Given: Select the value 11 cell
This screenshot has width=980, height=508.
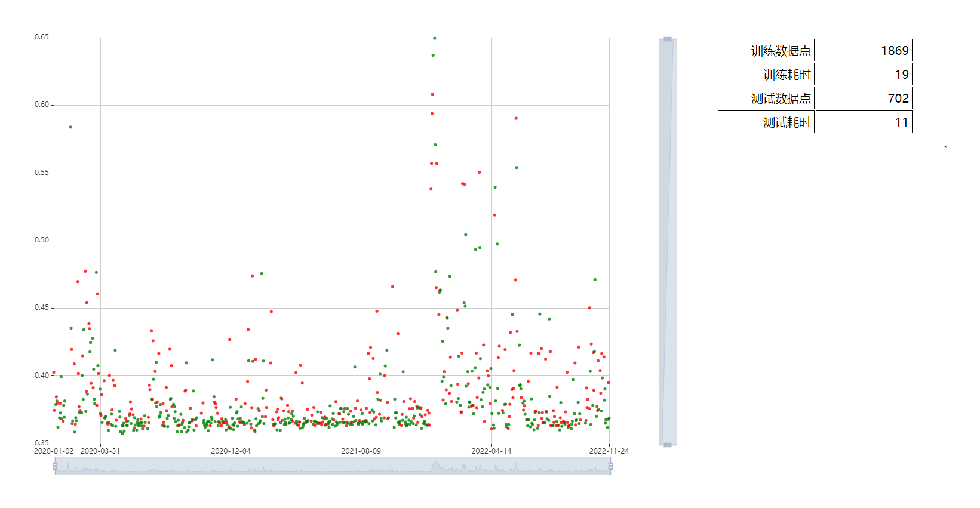Looking at the screenshot, I should [864, 122].
